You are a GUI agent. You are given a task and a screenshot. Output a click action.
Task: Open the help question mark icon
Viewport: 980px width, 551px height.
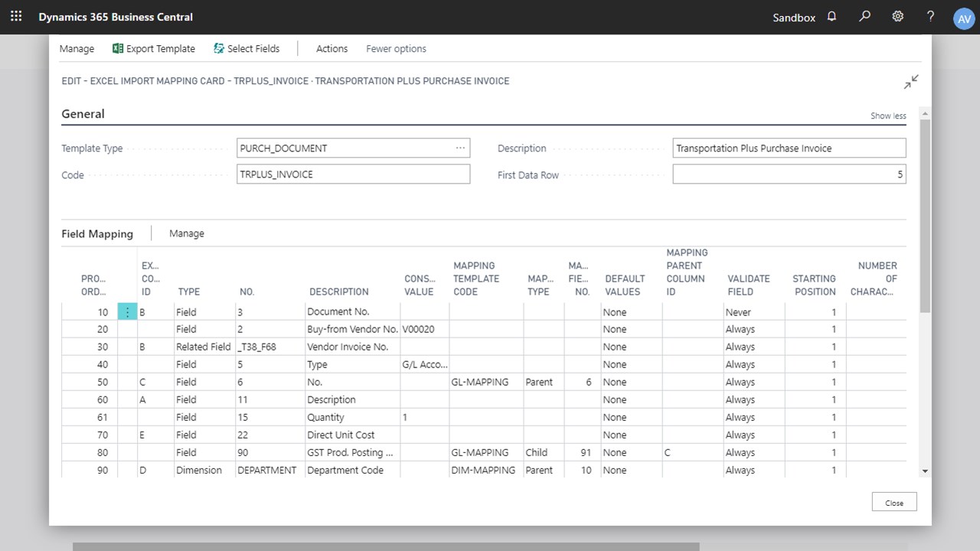930,16
